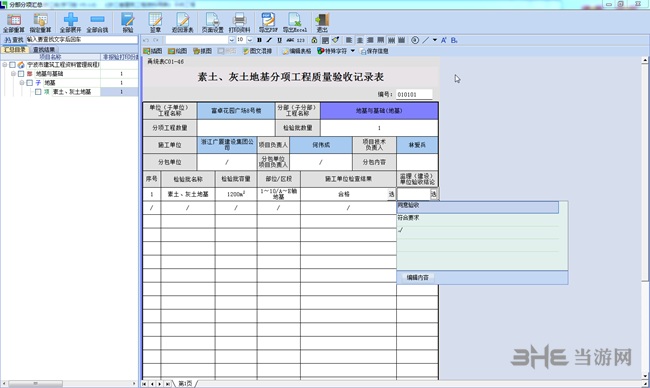Click the 编辑内容 button

click(417, 278)
